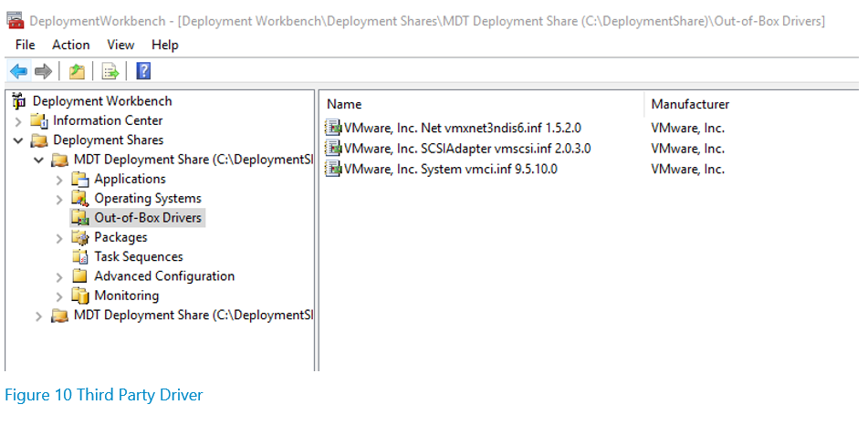Open the View menu
The height and width of the screenshot is (446, 868).
120,45
